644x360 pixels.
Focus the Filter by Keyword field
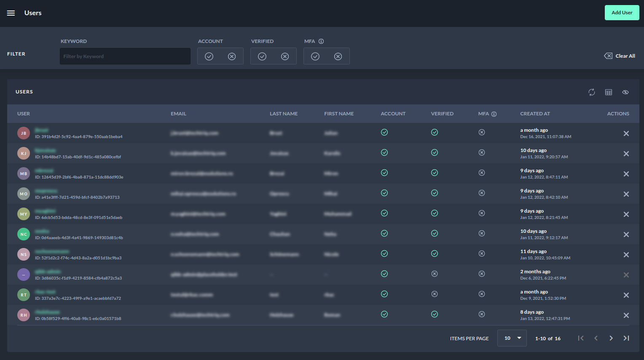125,56
